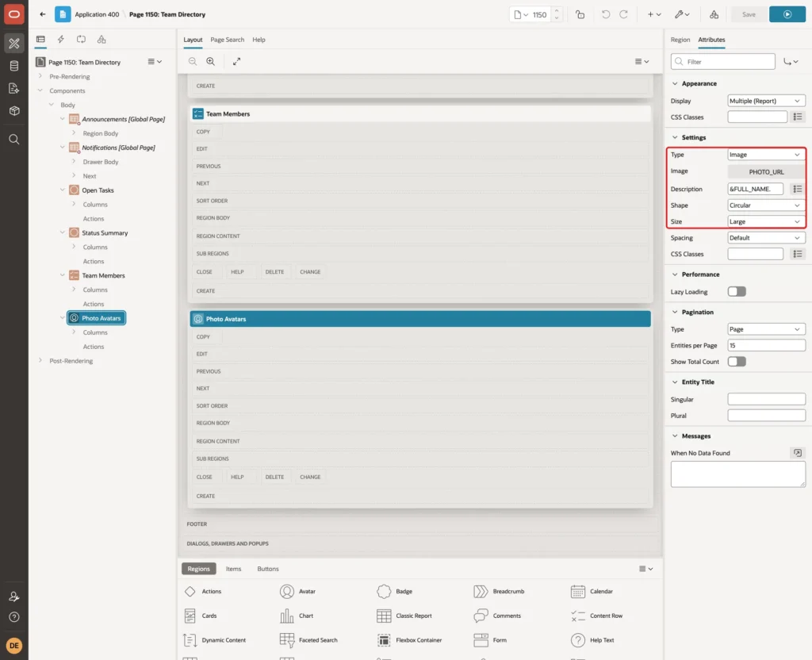The height and width of the screenshot is (660, 812).
Task: Collapse the Appearance section
Action: point(675,83)
